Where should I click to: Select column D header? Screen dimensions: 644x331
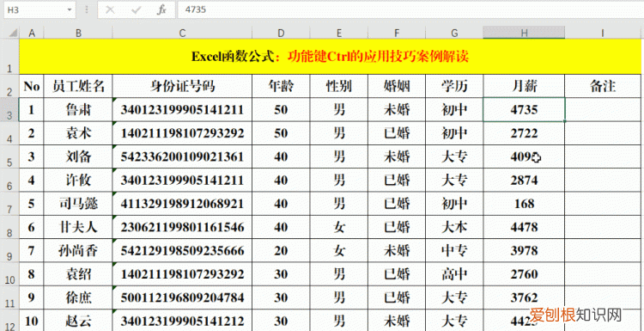[x=281, y=34]
